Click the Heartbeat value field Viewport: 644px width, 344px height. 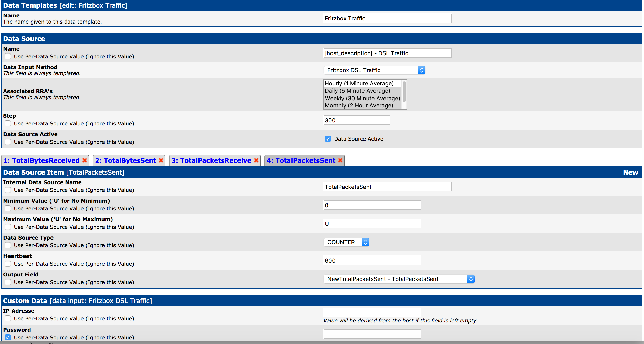coord(372,261)
